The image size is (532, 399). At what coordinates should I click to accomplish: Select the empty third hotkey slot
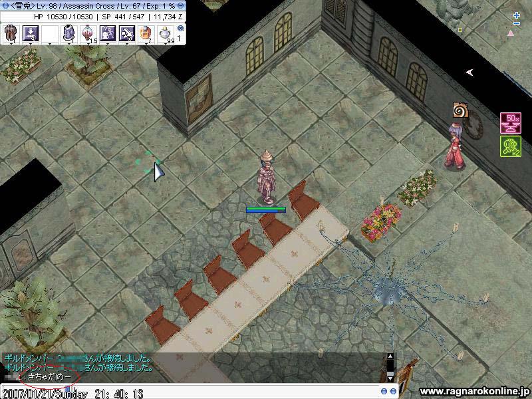(49, 33)
